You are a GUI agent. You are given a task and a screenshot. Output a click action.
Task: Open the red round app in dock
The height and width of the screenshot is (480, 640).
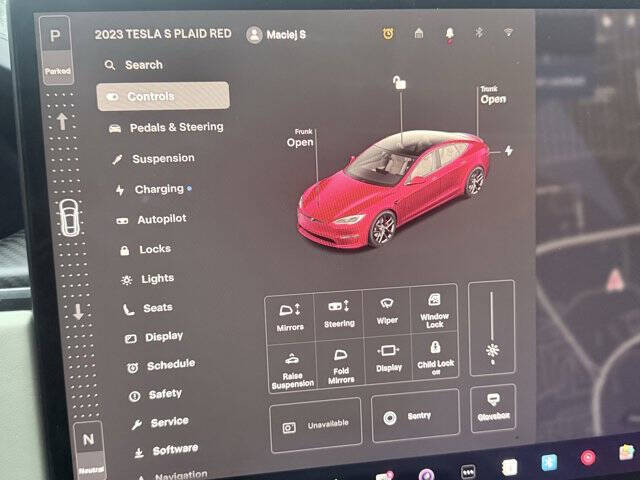[x=588, y=458]
